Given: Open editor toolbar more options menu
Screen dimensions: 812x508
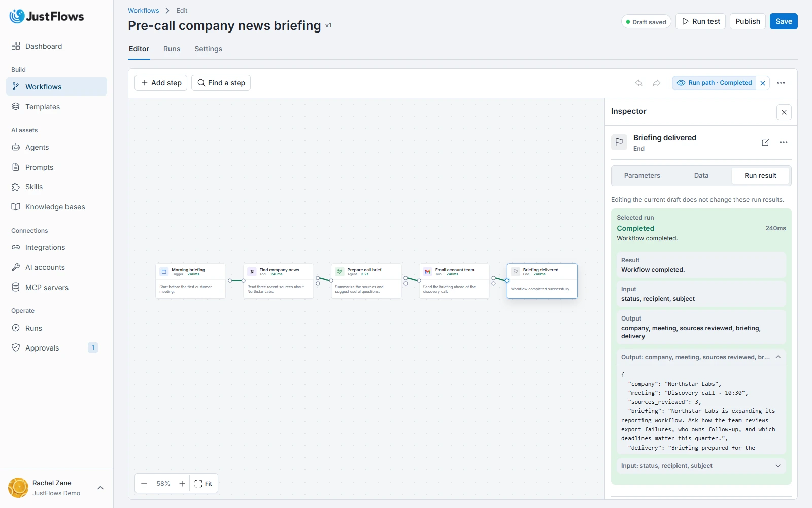Looking at the screenshot, I should click(781, 83).
